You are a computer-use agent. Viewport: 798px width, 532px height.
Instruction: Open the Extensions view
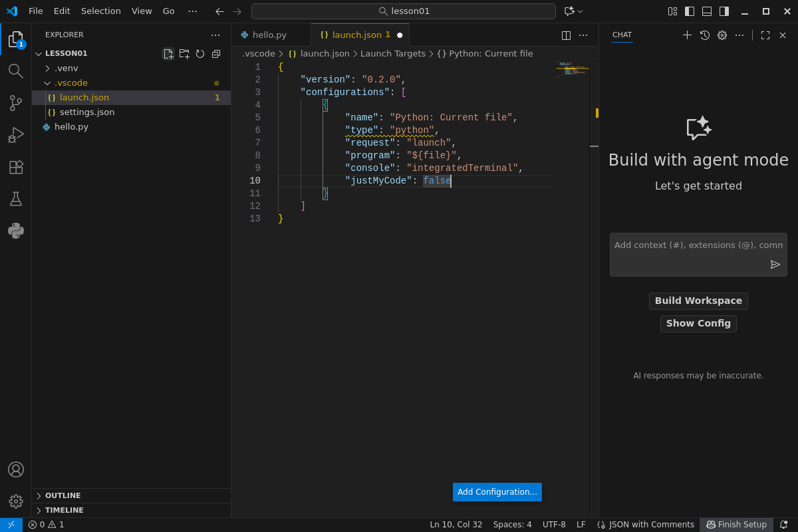15,167
